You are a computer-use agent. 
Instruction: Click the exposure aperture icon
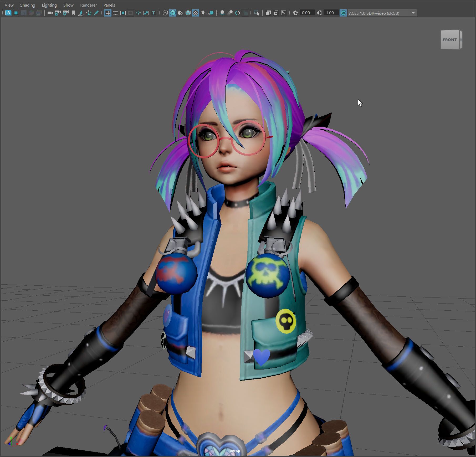coord(295,13)
